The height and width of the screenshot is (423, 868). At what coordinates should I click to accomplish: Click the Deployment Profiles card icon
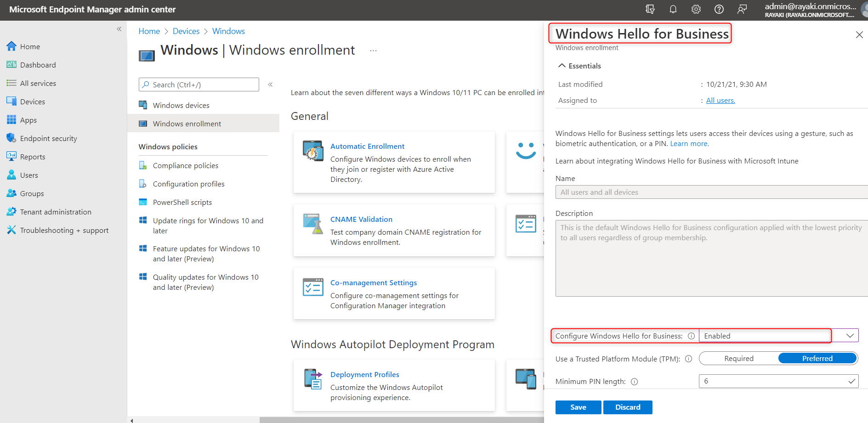pos(313,379)
